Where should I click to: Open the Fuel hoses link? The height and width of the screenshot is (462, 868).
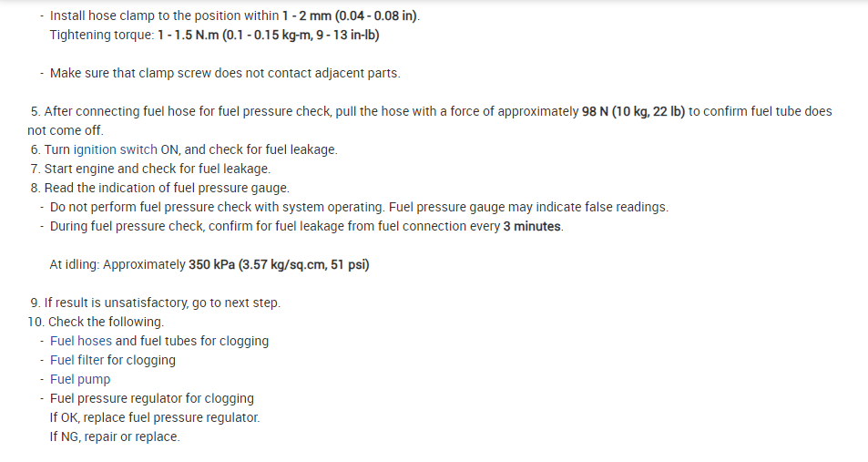81,341
